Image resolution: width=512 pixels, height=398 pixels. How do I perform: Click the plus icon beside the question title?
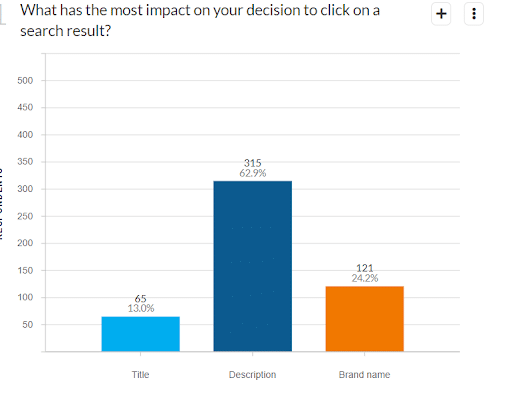click(441, 14)
